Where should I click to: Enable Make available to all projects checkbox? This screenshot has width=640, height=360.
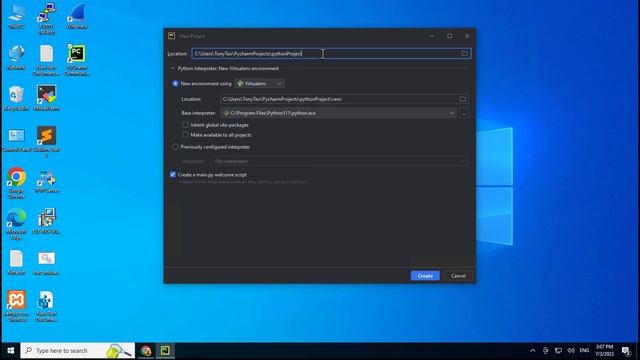186,135
